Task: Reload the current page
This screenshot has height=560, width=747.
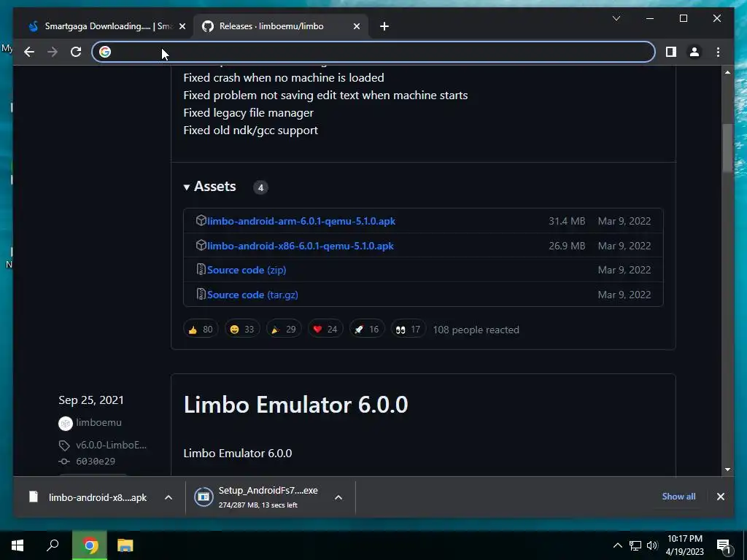Action: click(76, 52)
